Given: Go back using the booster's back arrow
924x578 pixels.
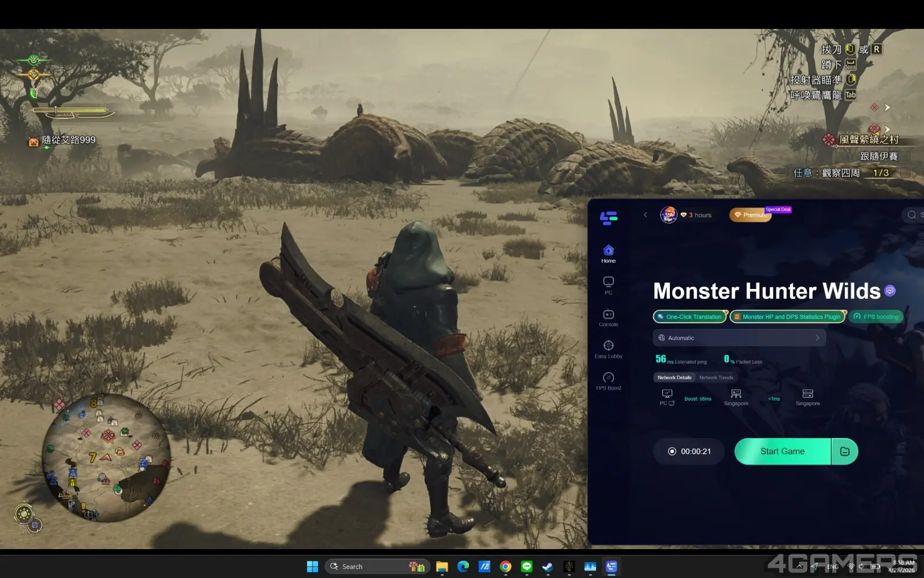Looking at the screenshot, I should click(645, 215).
